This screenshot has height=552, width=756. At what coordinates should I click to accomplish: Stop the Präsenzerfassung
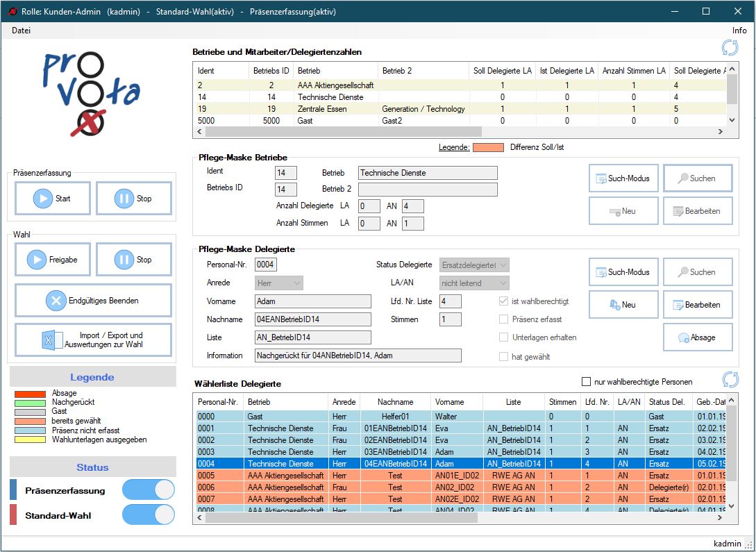[134, 199]
